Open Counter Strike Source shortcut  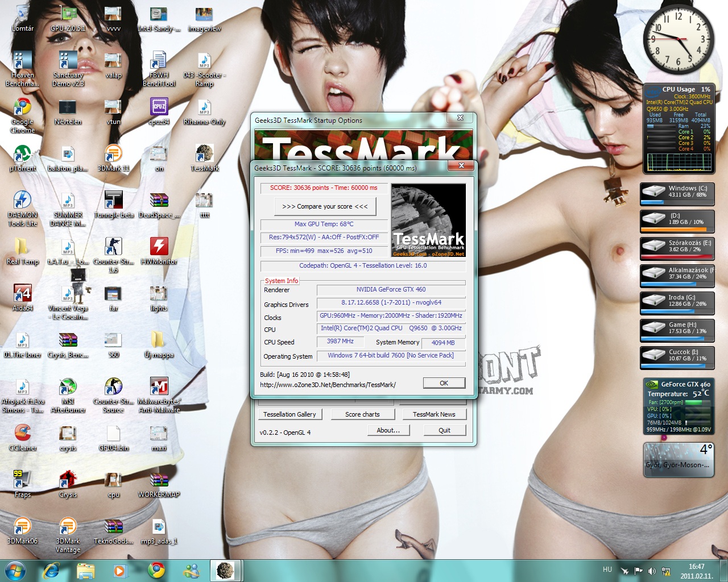tap(113, 396)
